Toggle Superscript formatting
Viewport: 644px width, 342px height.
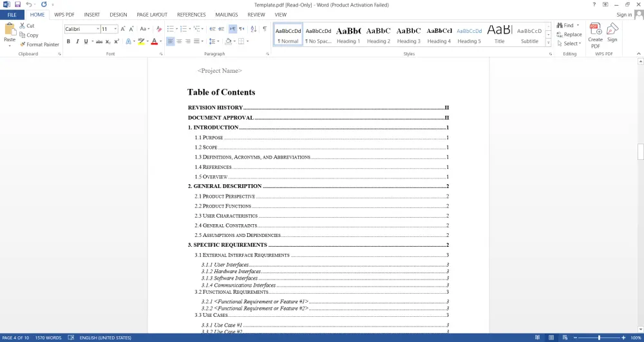(117, 41)
